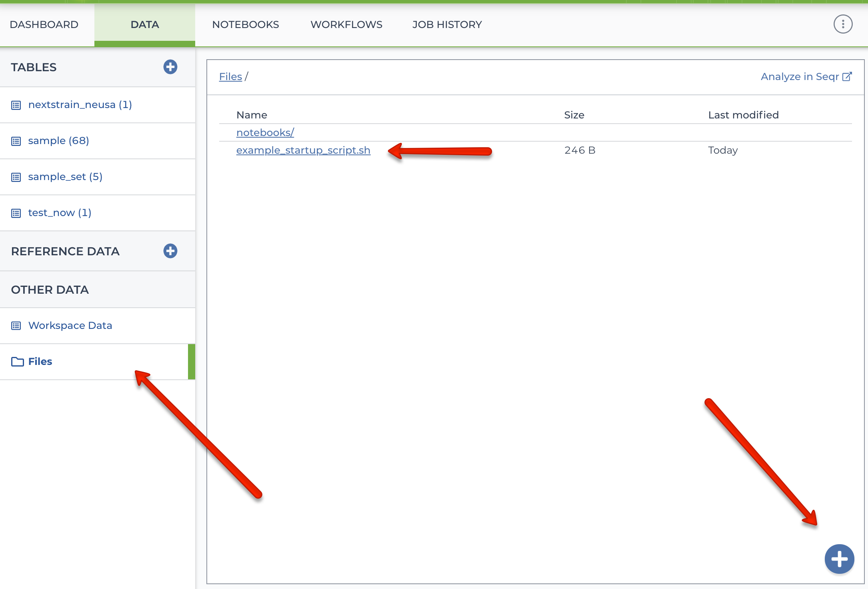Image resolution: width=868 pixels, height=589 pixels.
Task: Click the Files folder icon
Action: (x=17, y=362)
